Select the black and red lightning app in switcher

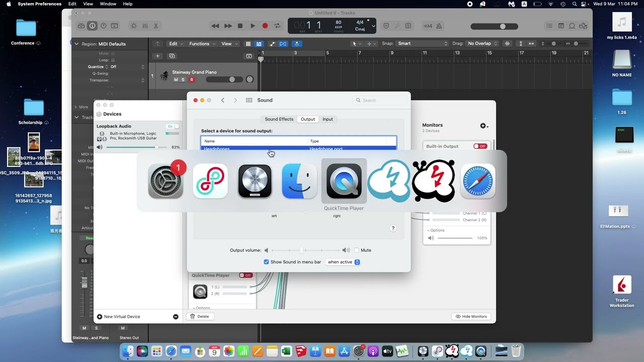(x=433, y=182)
